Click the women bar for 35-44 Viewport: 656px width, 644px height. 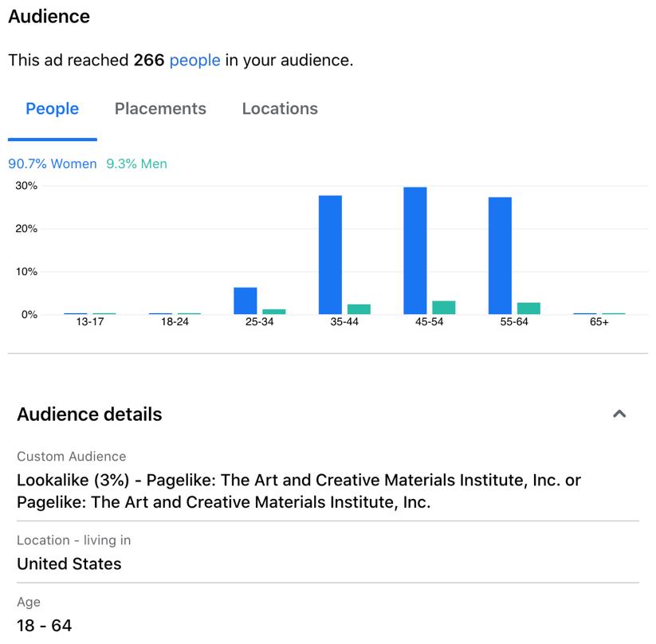pyautogui.click(x=330, y=255)
